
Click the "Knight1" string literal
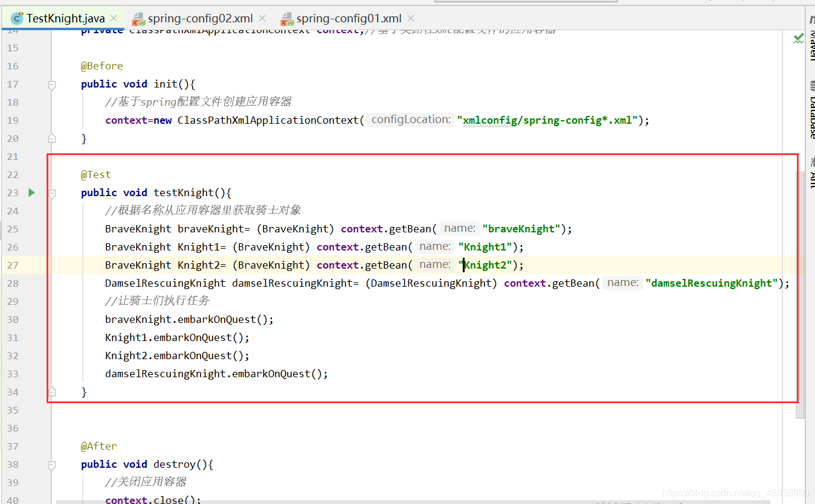pos(485,247)
